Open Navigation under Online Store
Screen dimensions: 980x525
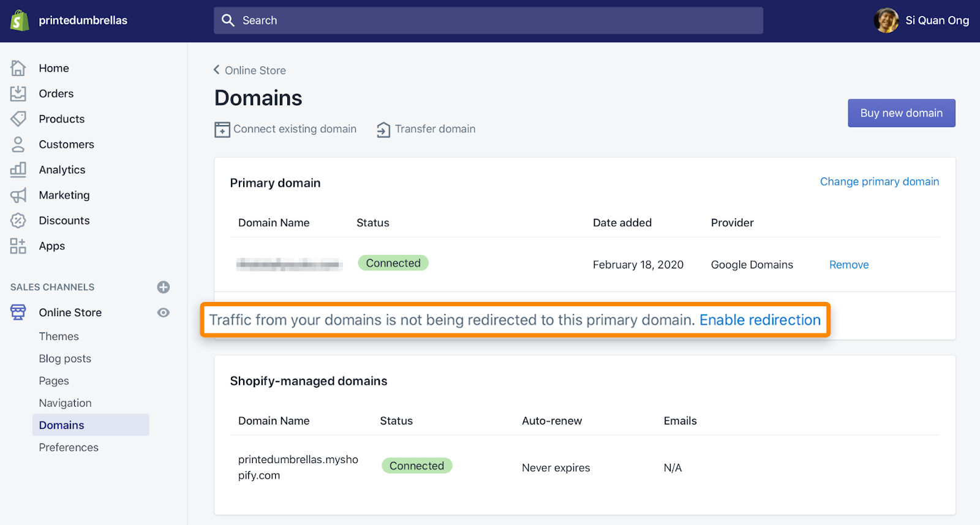pos(66,403)
